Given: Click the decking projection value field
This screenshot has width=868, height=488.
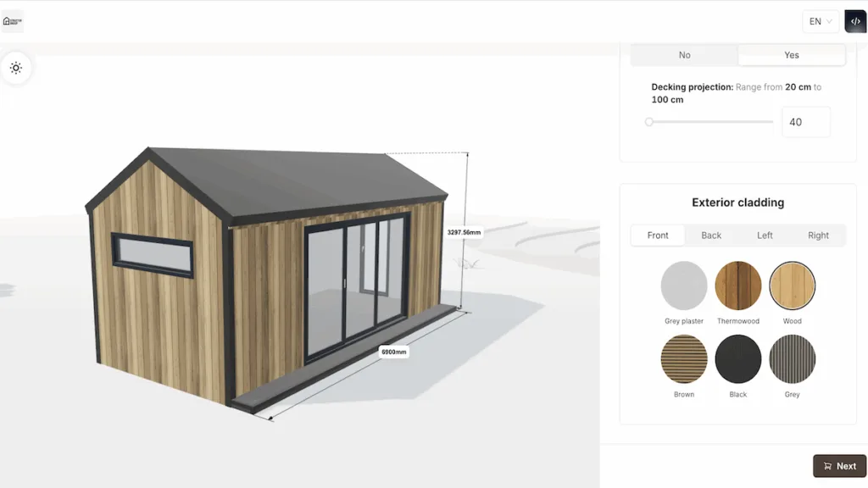Looking at the screenshot, I should point(805,122).
